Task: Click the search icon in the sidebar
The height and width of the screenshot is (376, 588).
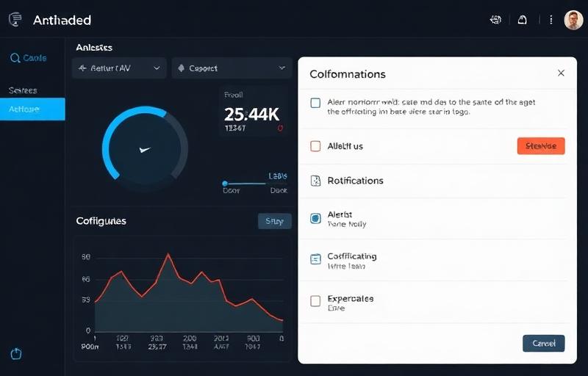Action: point(14,58)
